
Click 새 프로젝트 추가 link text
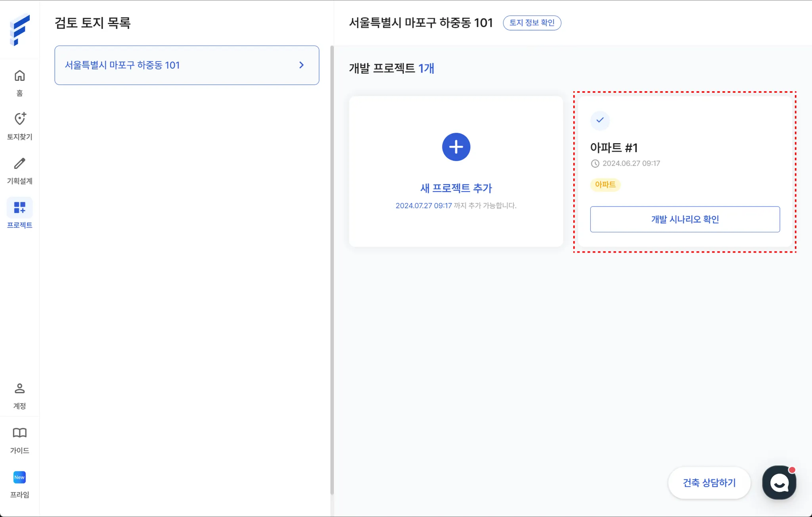click(x=456, y=188)
